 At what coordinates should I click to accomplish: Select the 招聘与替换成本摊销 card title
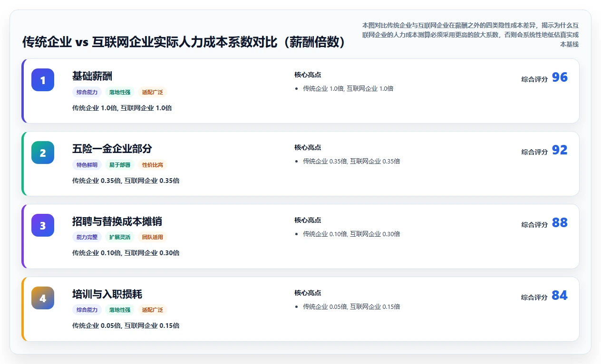click(x=117, y=221)
